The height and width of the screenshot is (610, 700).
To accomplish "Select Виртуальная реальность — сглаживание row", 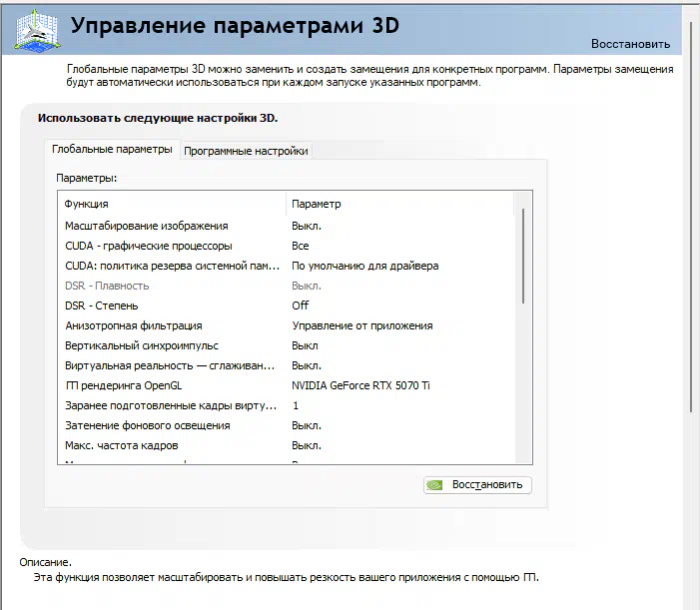I will (x=286, y=365).
